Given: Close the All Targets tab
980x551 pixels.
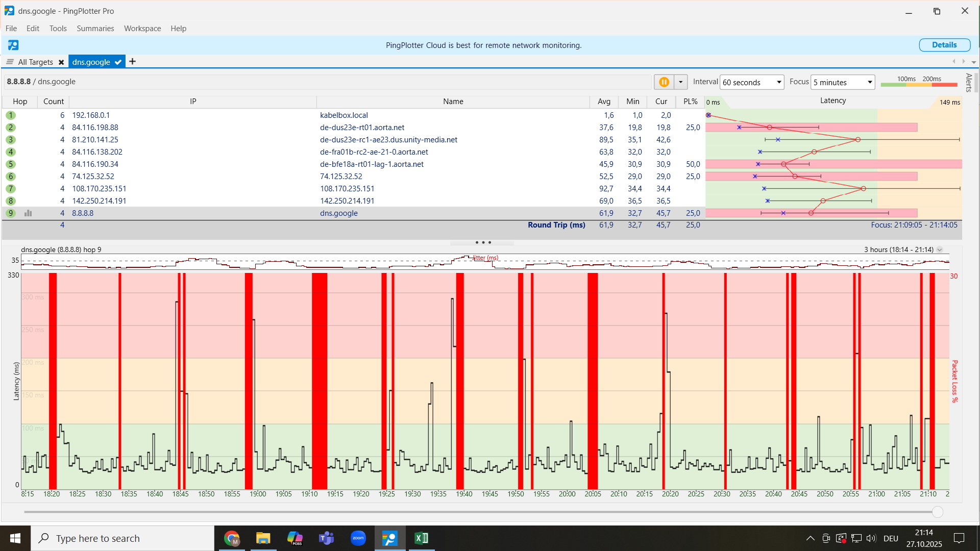Looking at the screenshot, I should coord(61,62).
